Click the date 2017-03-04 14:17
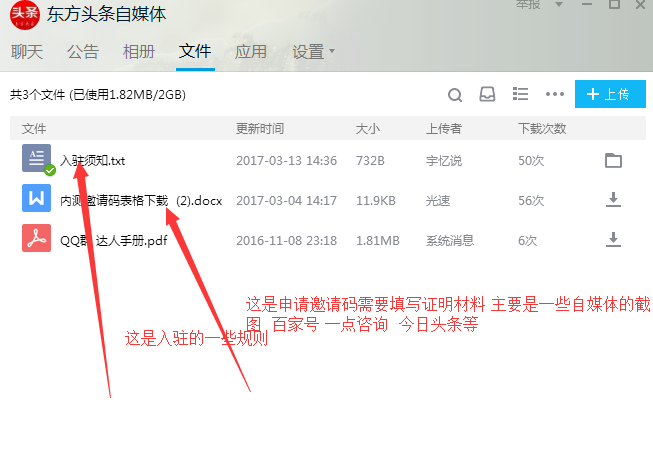This screenshot has height=474, width=653. (x=287, y=200)
